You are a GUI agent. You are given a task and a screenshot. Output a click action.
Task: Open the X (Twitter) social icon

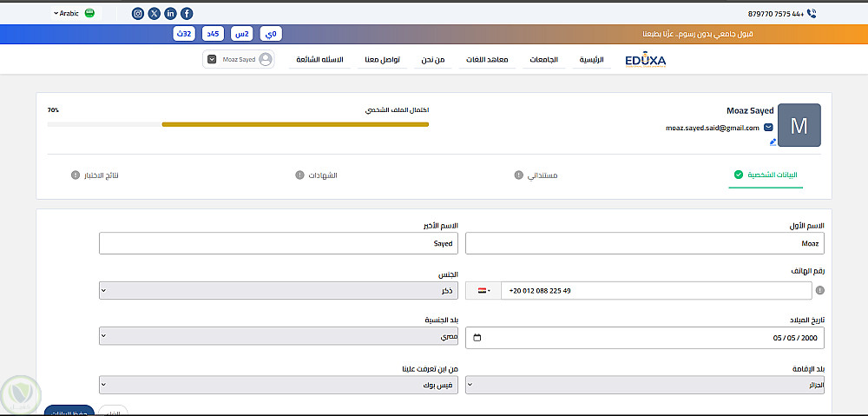click(155, 14)
